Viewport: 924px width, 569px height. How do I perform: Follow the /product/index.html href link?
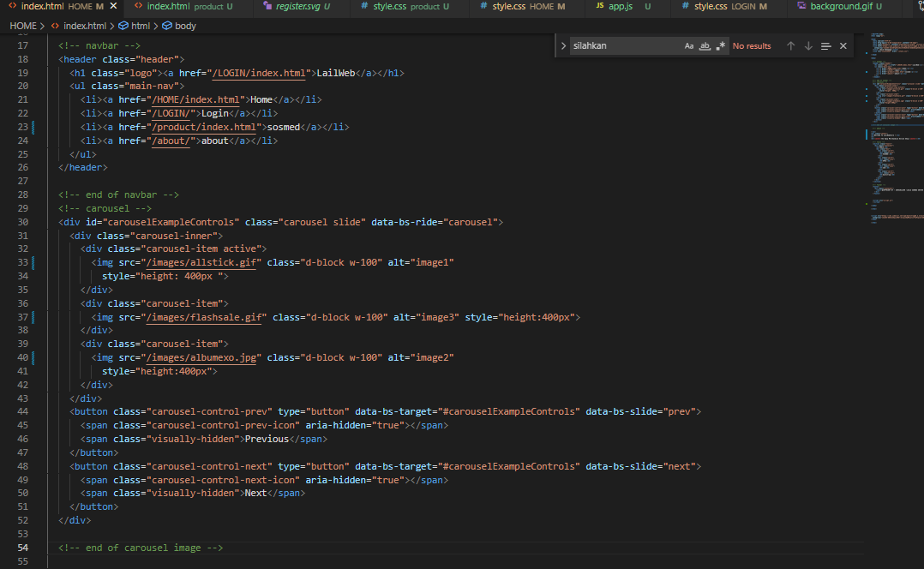point(204,127)
